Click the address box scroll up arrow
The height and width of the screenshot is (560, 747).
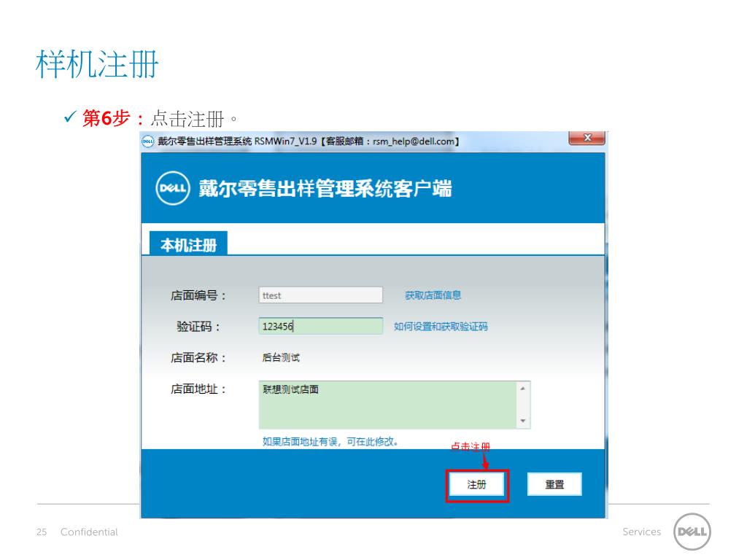pyautogui.click(x=523, y=389)
